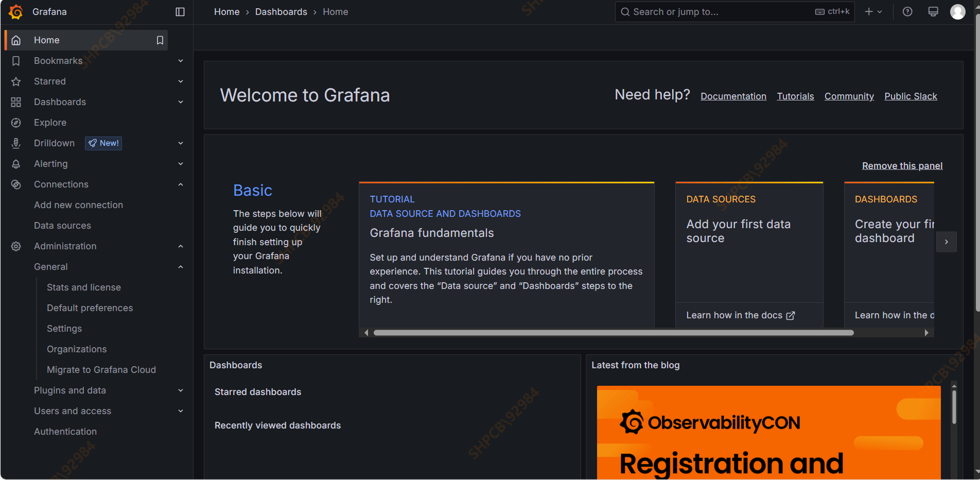This screenshot has width=980, height=480.
Task: Click the Recently viewed dashboards heading
Action: coord(277,425)
